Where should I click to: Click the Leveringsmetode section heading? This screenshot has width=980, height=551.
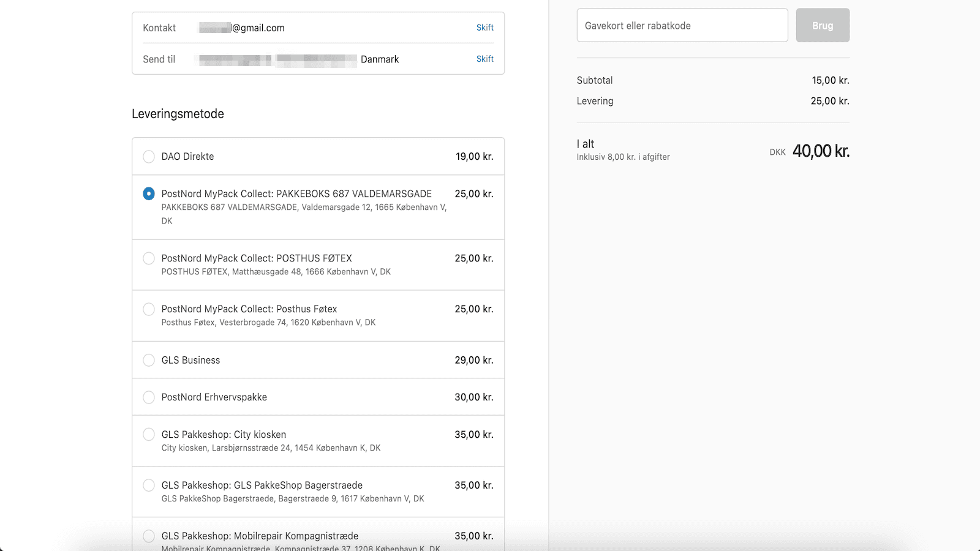click(x=177, y=114)
